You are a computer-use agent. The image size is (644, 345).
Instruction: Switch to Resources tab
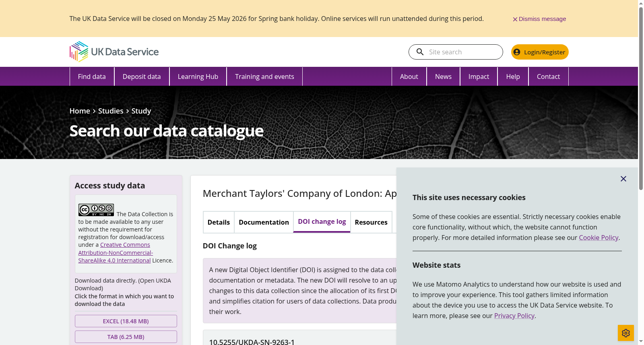[x=371, y=222]
